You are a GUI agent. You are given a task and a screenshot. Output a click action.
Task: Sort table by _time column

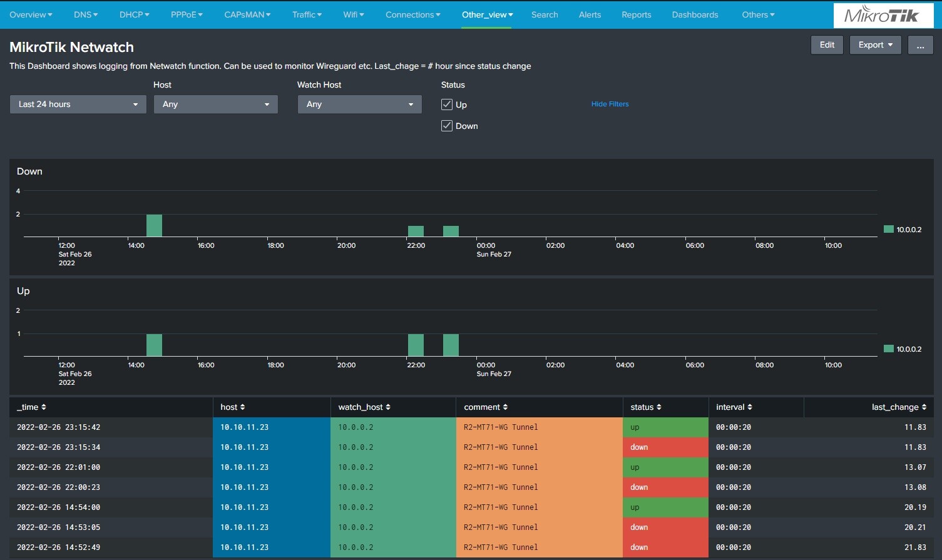coord(31,407)
